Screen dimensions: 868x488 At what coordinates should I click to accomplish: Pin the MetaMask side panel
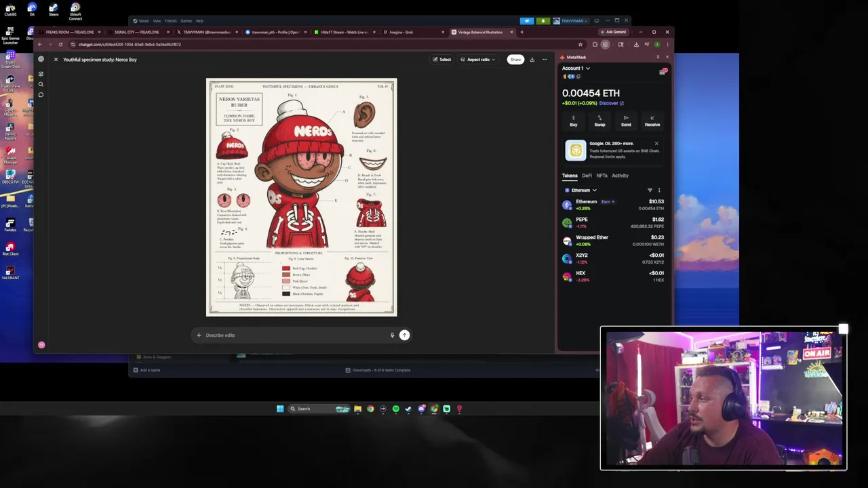[658, 57]
